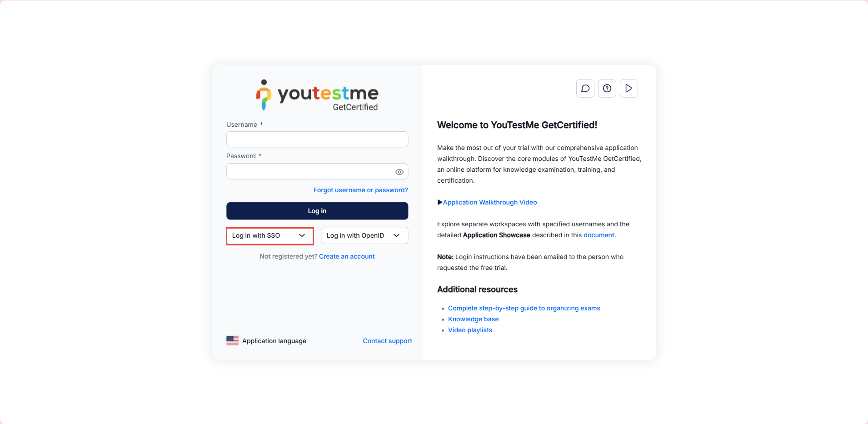Image resolution: width=868 pixels, height=424 pixels.
Task: Focus the Username input field
Action: (x=317, y=140)
